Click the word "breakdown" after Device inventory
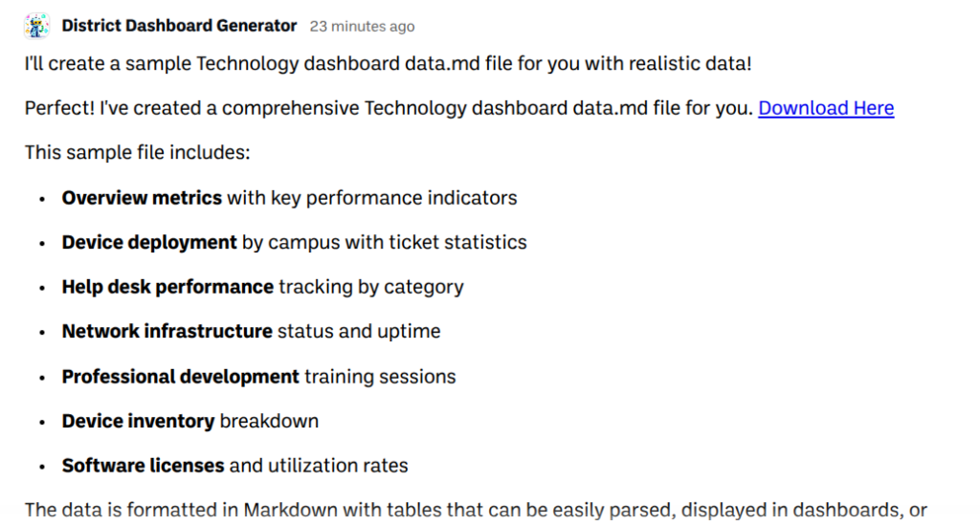980x525 pixels. tap(269, 421)
